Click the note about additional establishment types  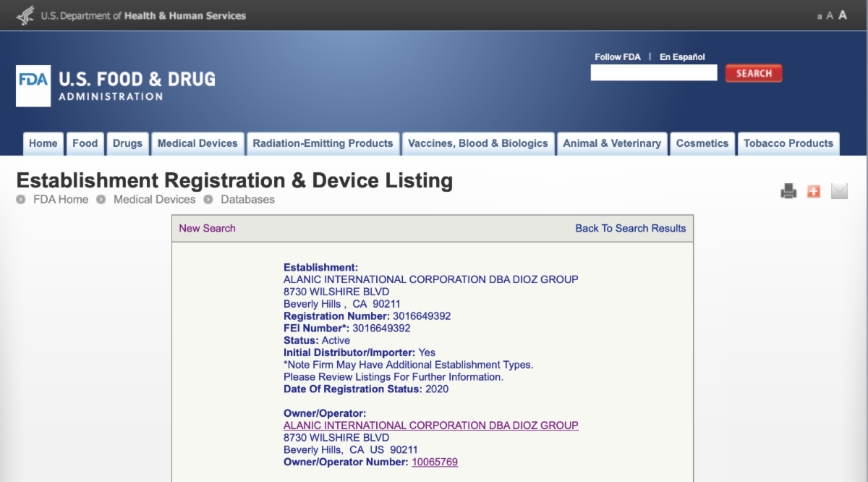pos(409,365)
